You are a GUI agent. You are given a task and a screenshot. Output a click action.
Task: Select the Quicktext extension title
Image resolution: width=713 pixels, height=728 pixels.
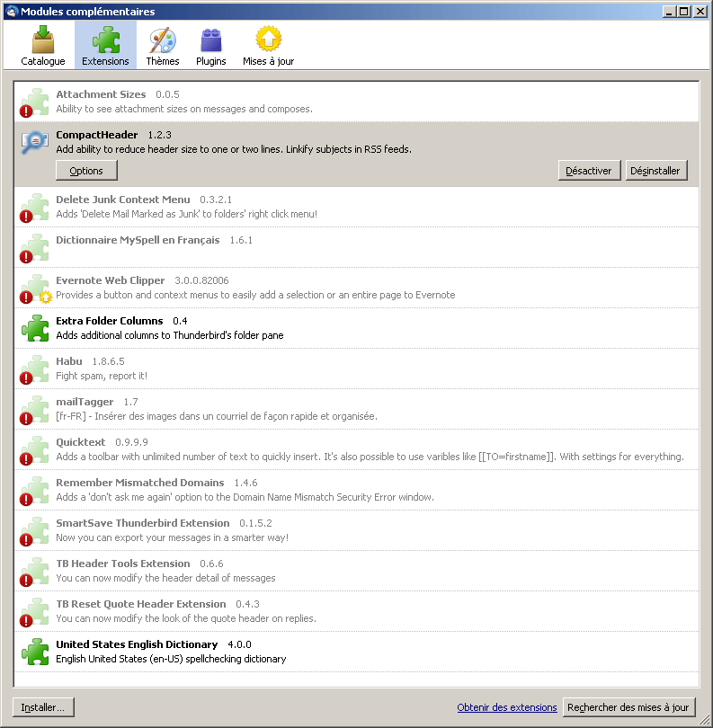coord(81,442)
